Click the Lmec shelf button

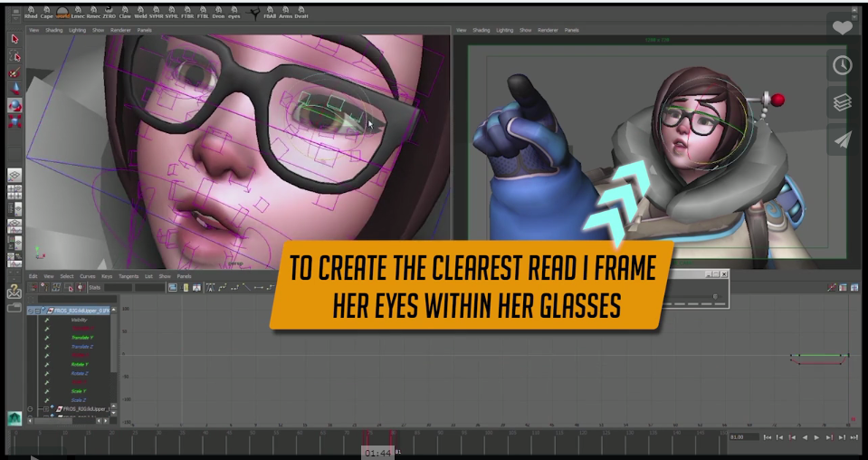(x=78, y=13)
